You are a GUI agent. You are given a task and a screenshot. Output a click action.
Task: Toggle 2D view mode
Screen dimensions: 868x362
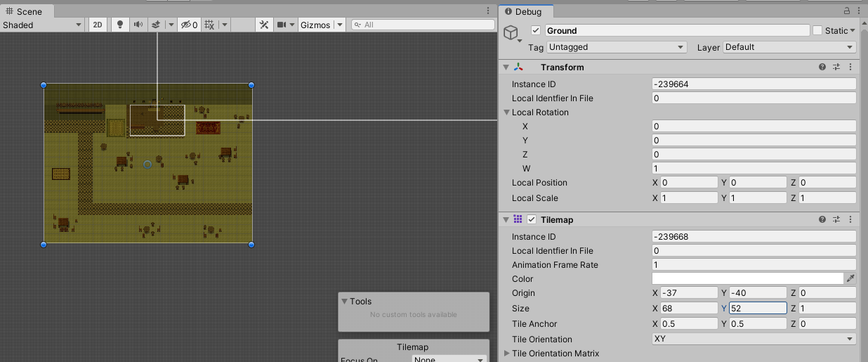click(98, 25)
